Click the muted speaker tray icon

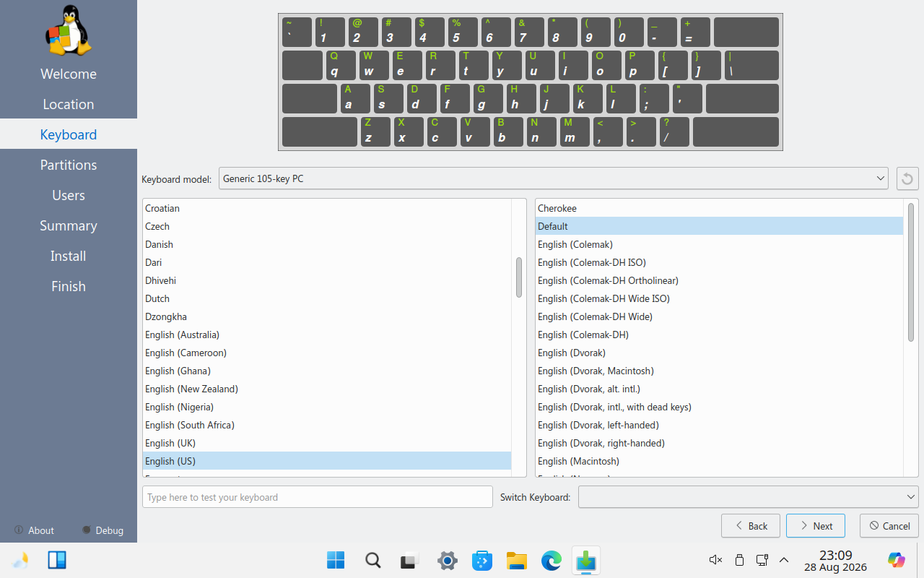point(715,560)
